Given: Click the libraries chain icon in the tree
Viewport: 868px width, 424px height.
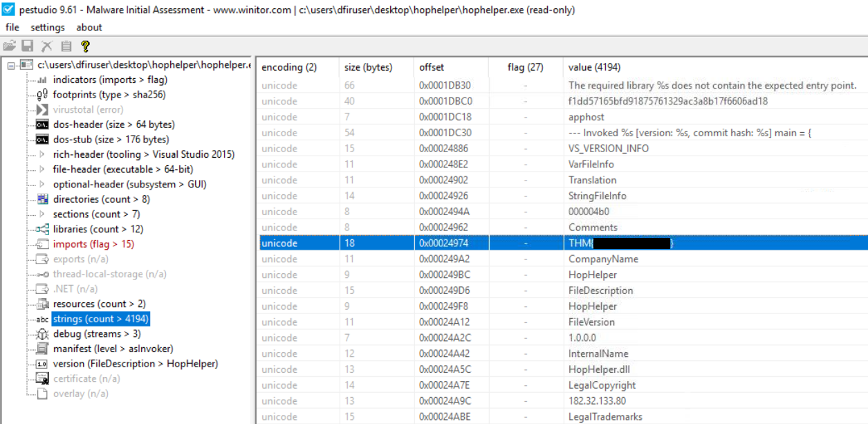Looking at the screenshot, I should 42,229.
